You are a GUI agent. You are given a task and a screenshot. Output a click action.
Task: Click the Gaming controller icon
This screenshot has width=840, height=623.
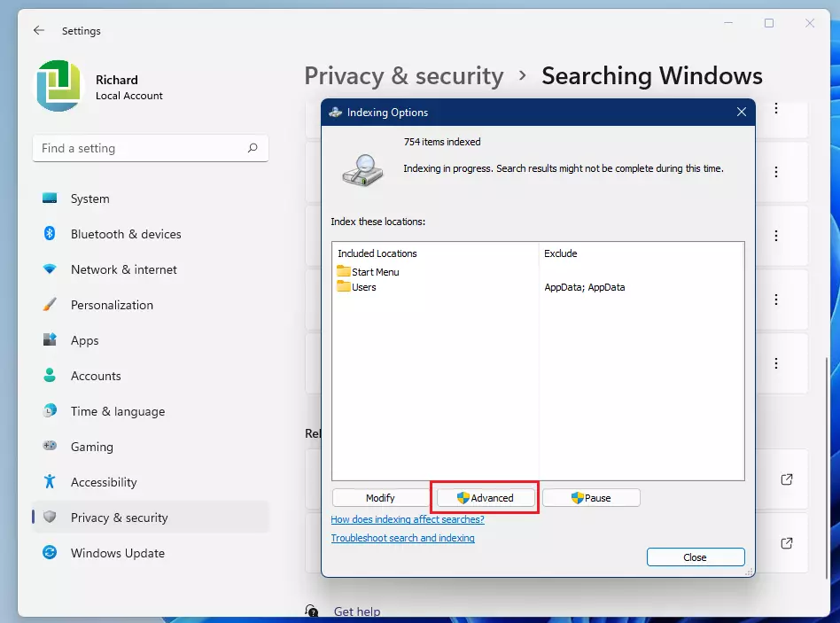point(50,445)
